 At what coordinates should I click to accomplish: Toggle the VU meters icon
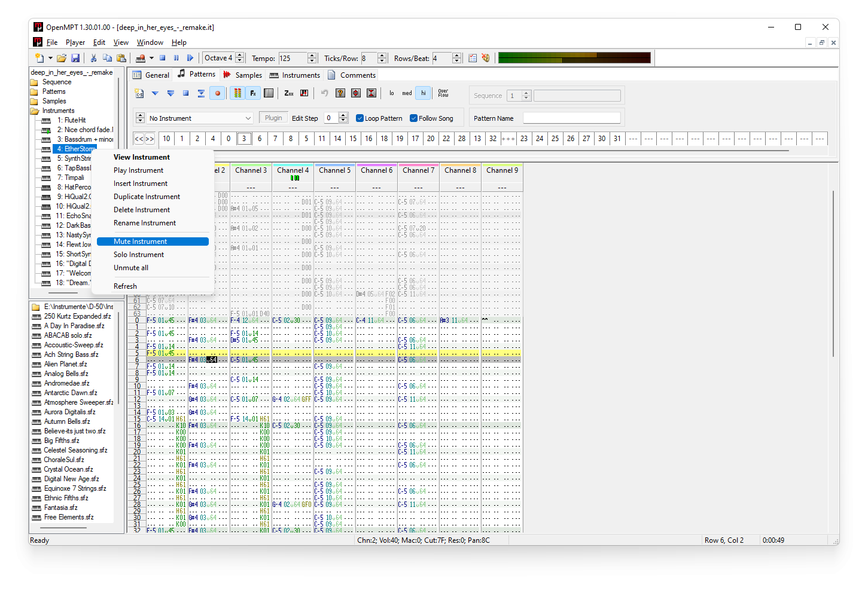(x=237, y=93)
